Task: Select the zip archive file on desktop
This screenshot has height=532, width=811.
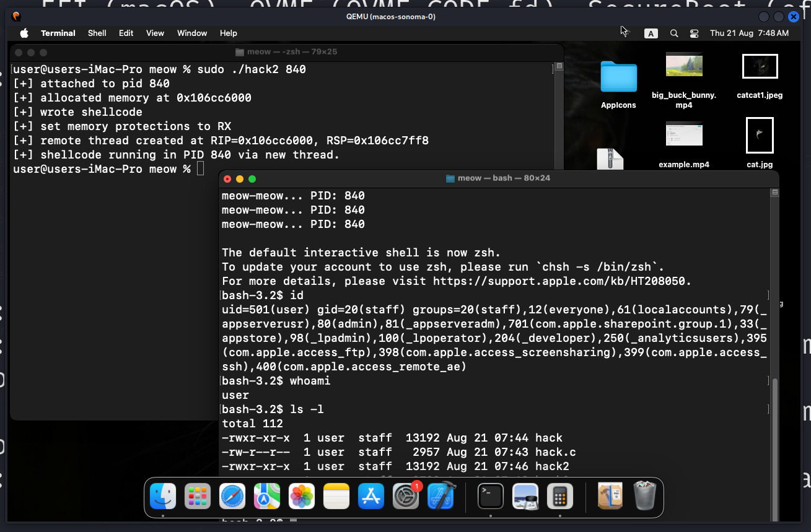Action: (x=610, y=159)
